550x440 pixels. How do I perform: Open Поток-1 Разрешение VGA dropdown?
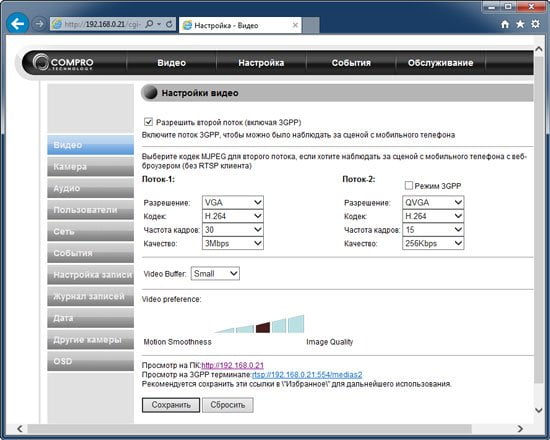[x=233, y=202]
